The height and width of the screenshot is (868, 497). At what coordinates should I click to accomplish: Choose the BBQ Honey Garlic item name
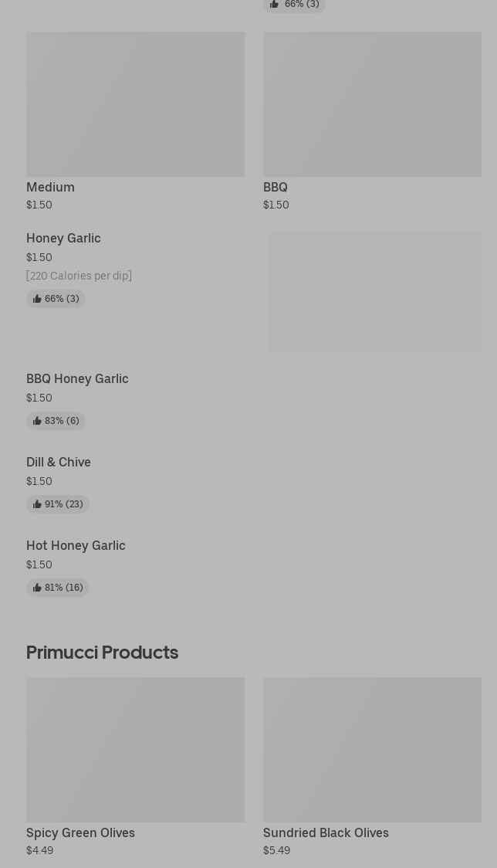pos(77,378)
